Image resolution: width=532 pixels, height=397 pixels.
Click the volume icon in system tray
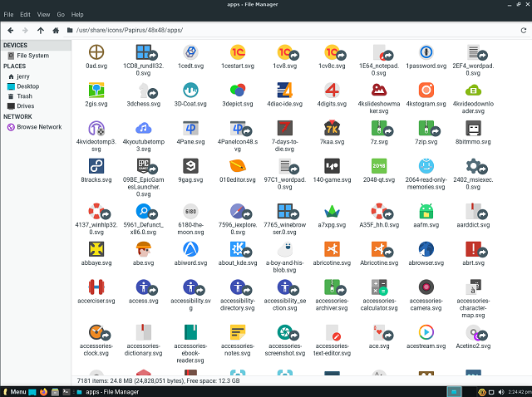(x=501, y=392)
